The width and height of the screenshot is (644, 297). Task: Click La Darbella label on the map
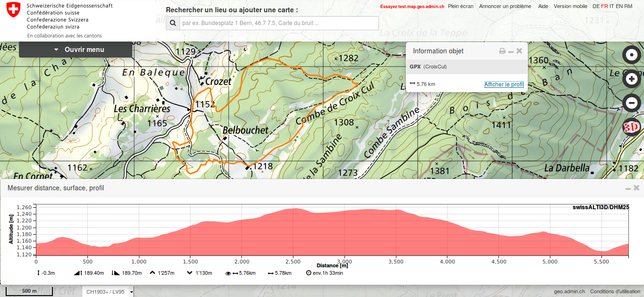[567, 168]
